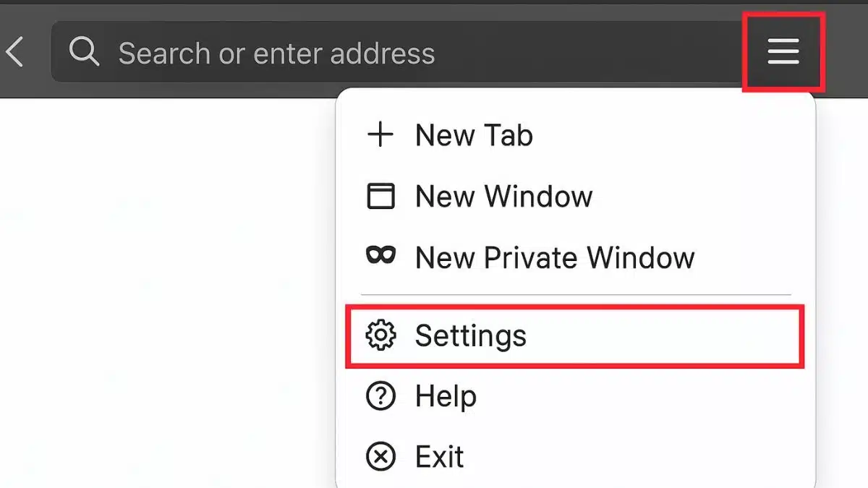
Task: Click the window icon next to New Window
Action: (x=380, y=195)
